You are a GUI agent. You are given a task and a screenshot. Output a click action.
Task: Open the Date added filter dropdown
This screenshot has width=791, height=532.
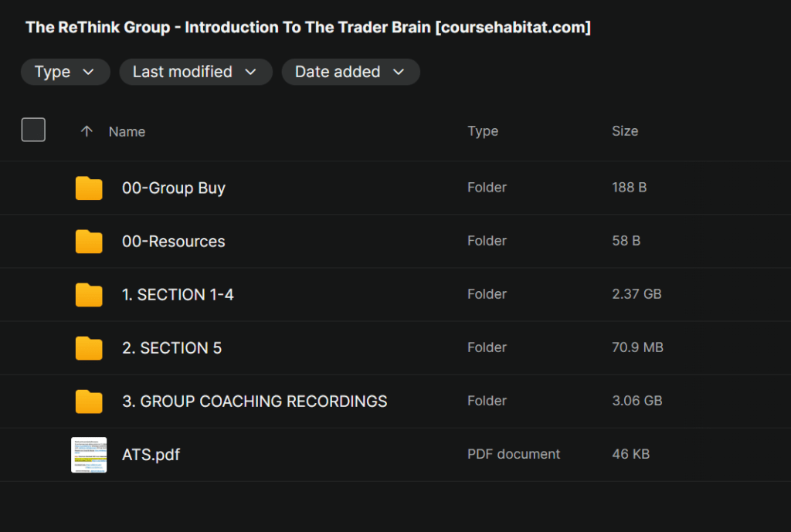[351, 72]
